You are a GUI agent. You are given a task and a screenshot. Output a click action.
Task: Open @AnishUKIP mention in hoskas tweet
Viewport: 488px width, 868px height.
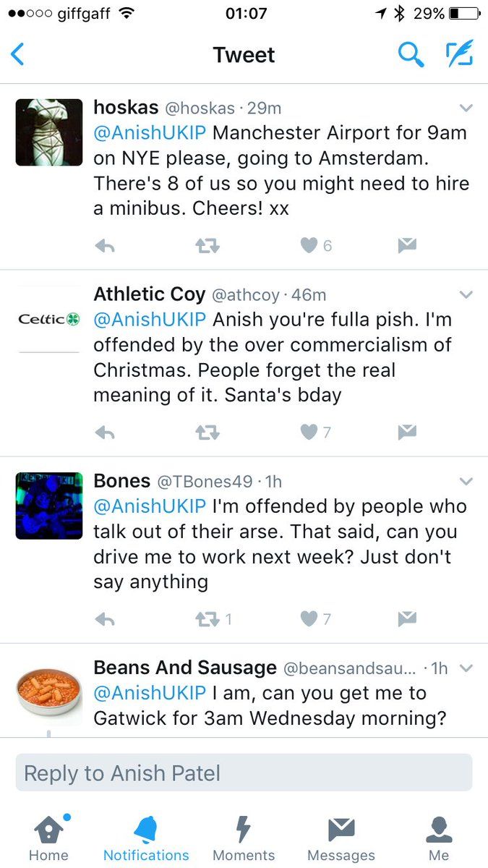click(x=150, y=133)
